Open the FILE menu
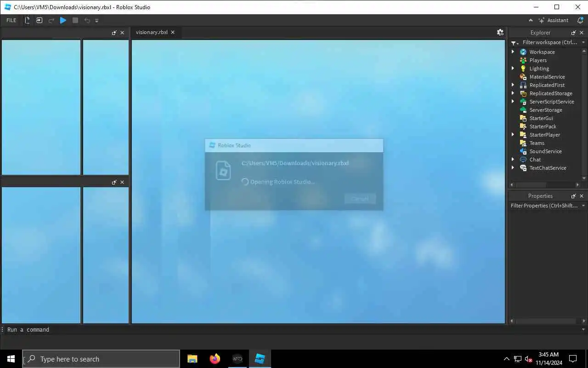This screenshot has height=368, width=588. (11, 20)
